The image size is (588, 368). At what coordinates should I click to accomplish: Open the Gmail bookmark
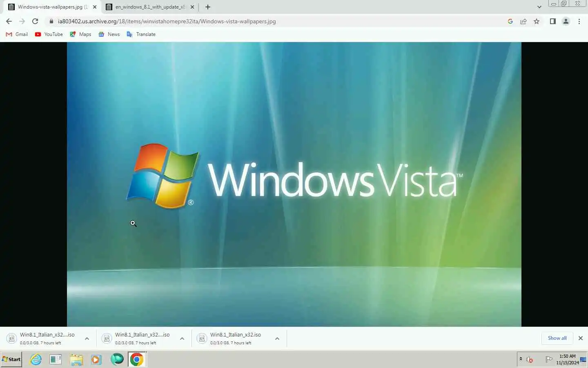pyautogui.click(x=17, y=34)
